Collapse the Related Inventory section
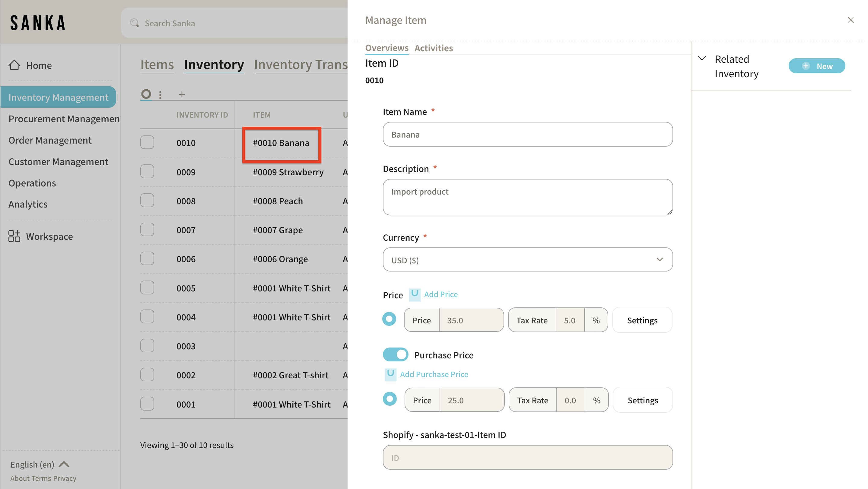The width and height of the screenshot is (868, 489). point(702,59)
